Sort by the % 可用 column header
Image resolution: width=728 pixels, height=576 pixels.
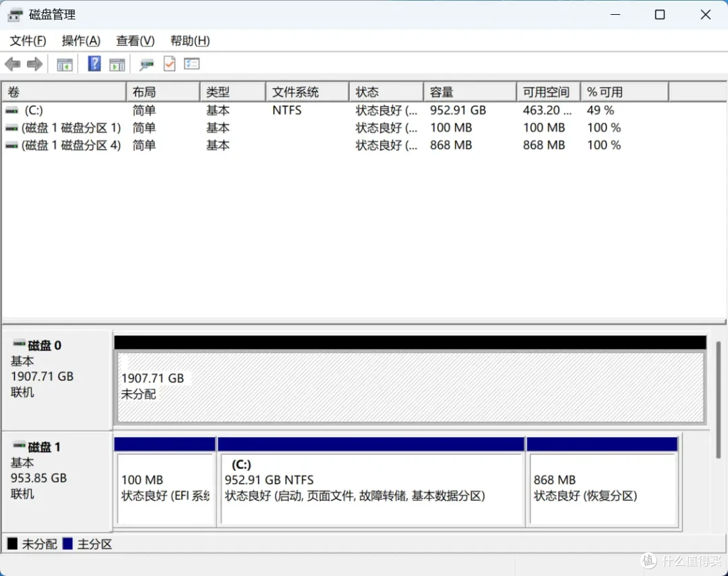pos(624,92)
